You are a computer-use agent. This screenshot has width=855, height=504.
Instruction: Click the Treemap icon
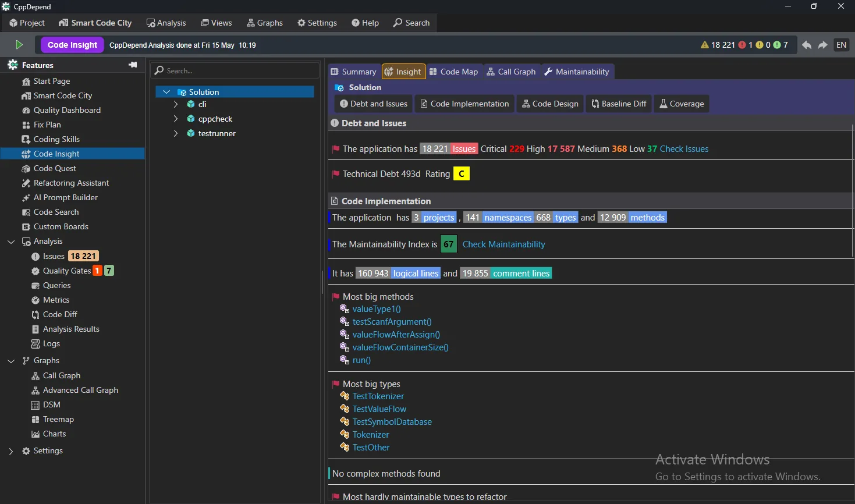coord(36,420)
